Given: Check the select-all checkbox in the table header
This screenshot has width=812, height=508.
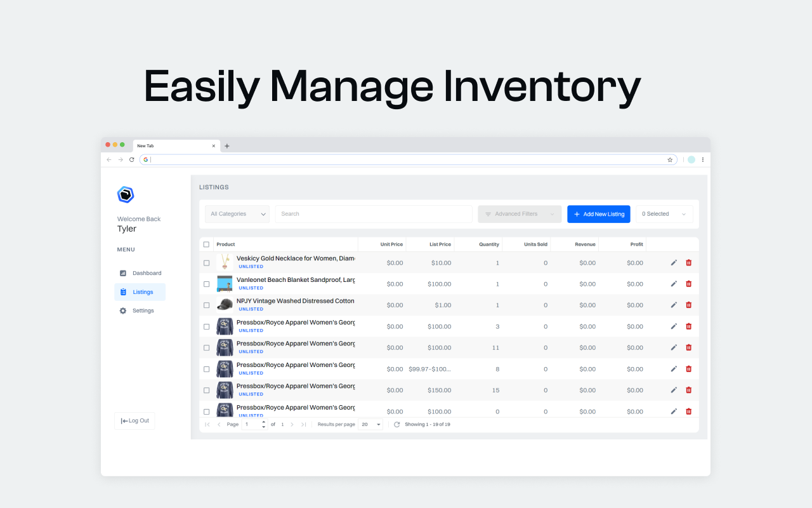Looking at the screenshot, I should [206, 244].
